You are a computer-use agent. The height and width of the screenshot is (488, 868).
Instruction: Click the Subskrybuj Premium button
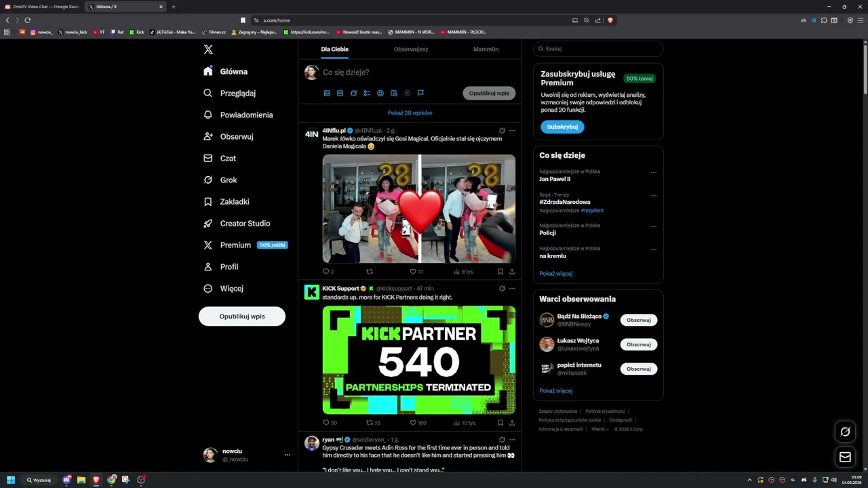[x=562, y=127]
